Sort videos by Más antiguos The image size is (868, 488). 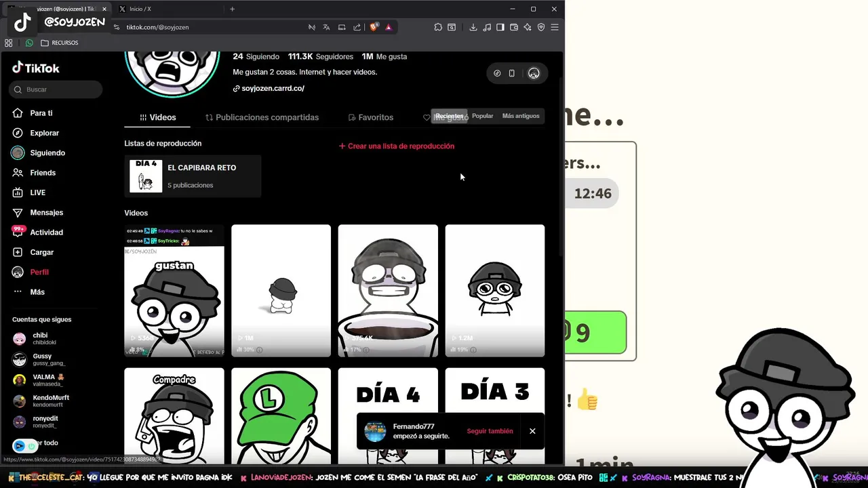pyautogui.click(x=521, y=116)
